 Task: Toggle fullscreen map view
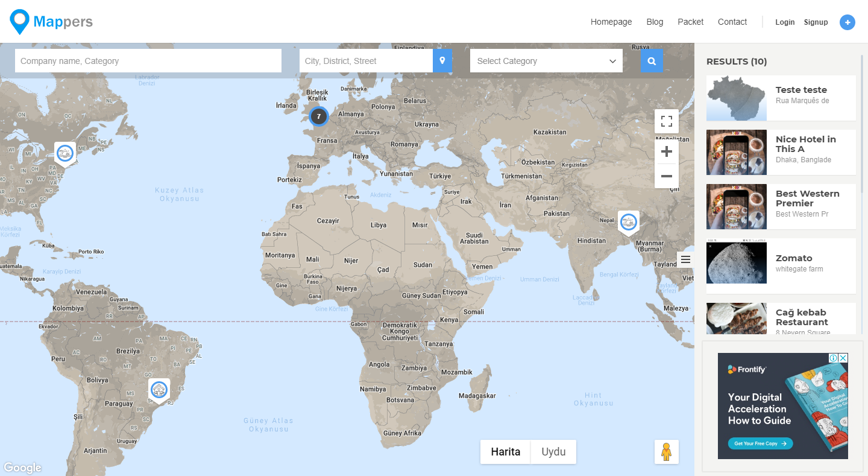click(x=667, y=121)
